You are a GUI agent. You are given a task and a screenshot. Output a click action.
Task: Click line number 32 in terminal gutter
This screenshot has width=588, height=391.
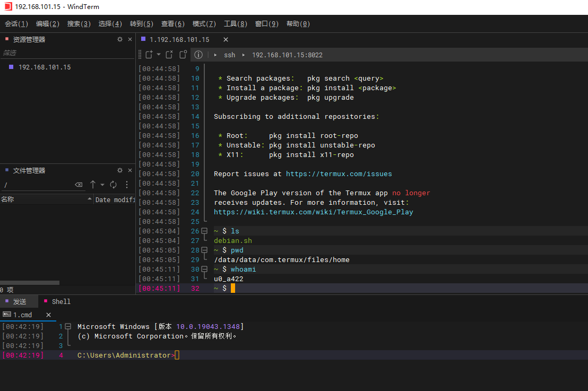point(195,288)
